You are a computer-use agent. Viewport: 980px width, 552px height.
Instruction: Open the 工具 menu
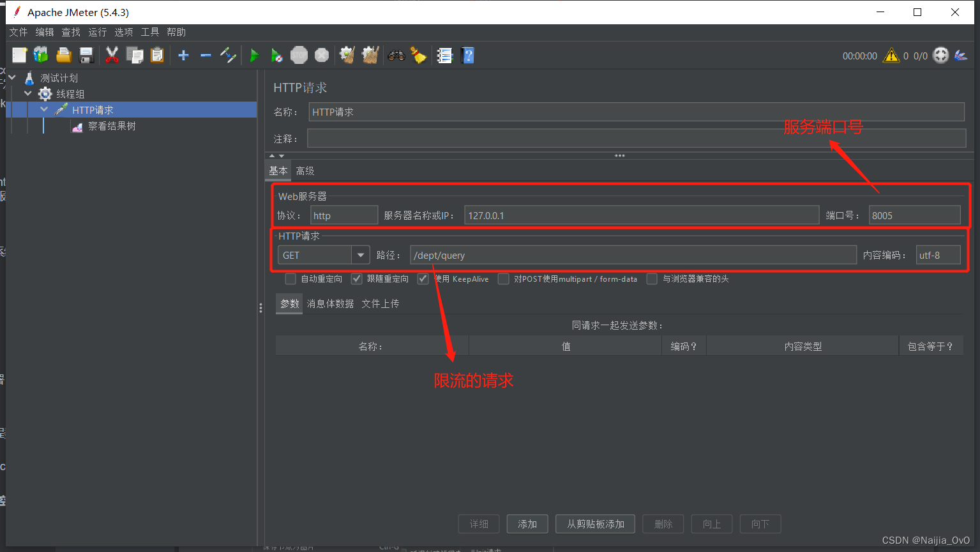[x=150, y=32]
